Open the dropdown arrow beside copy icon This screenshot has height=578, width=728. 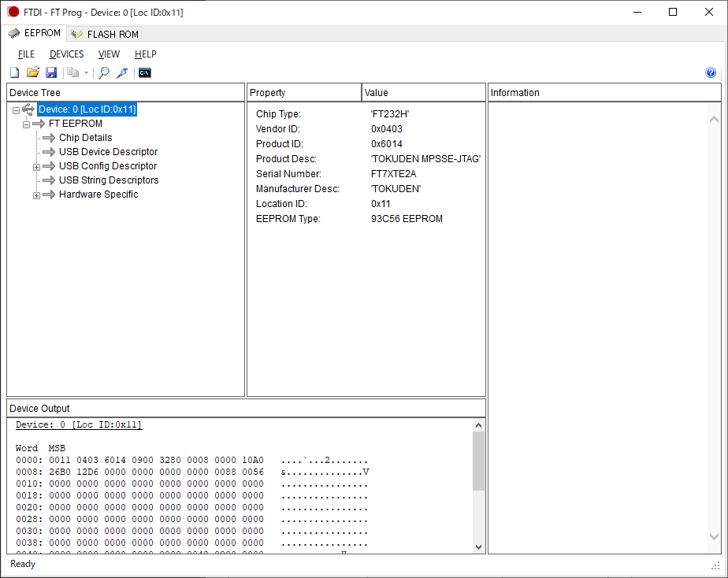tap(86, 73)
